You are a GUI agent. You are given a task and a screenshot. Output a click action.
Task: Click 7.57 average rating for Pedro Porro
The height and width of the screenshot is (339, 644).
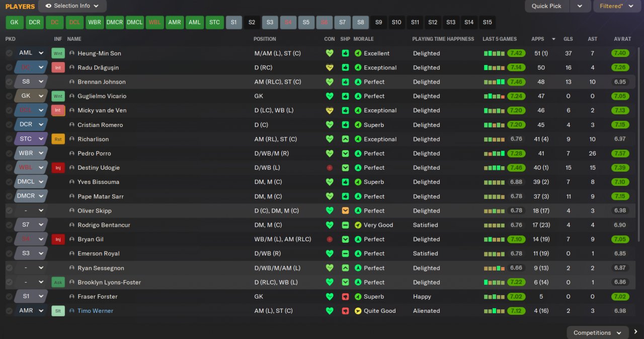pos(620,153)
